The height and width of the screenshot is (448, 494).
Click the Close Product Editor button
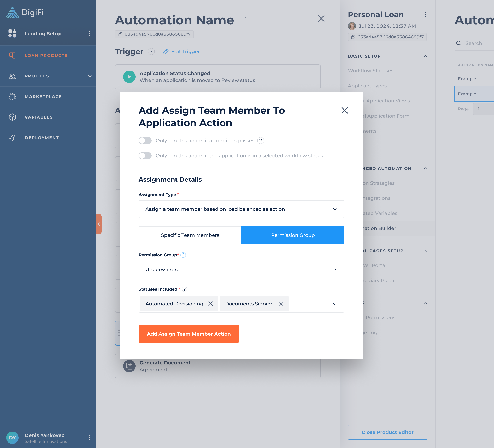[x=387, y=432]
